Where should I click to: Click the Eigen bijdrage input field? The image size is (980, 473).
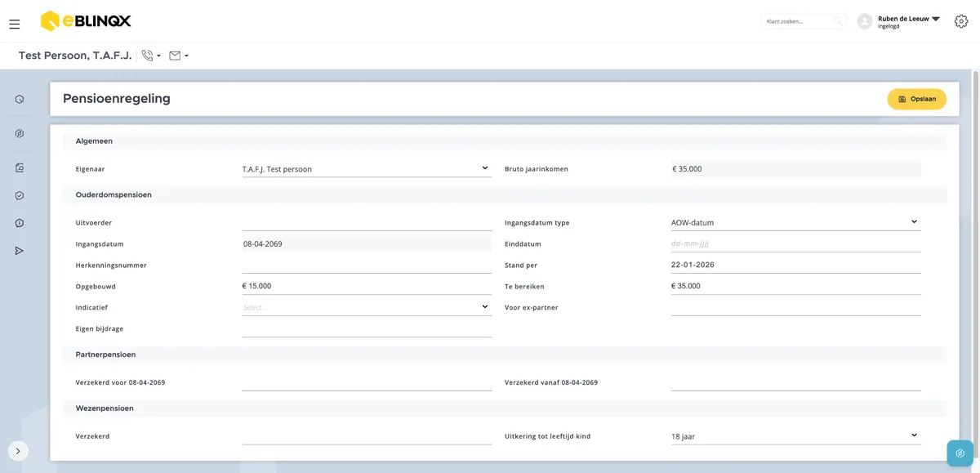[x=367, y=328]
